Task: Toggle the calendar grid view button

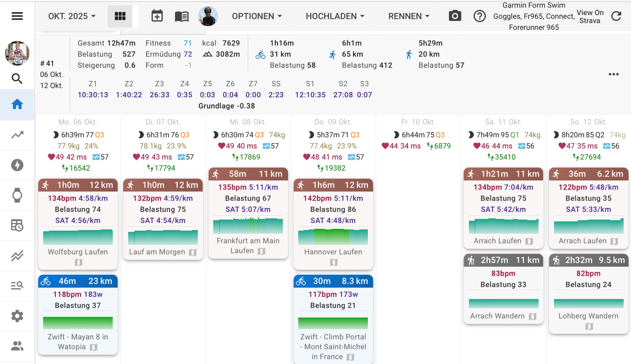Action: click(120, 16)
